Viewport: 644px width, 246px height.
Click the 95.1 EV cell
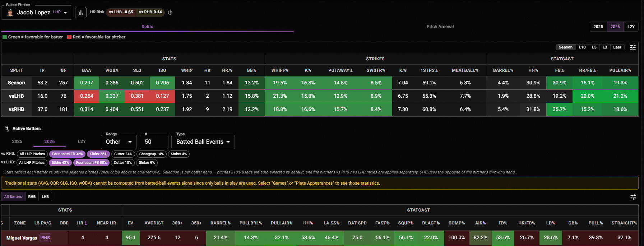tap(131, 238)
